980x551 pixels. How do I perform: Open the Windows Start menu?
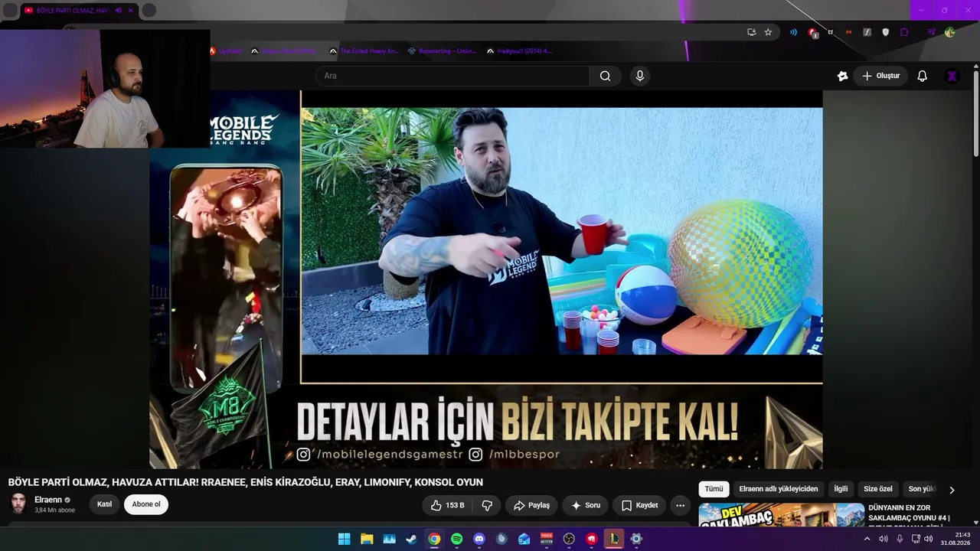(345, 539)
